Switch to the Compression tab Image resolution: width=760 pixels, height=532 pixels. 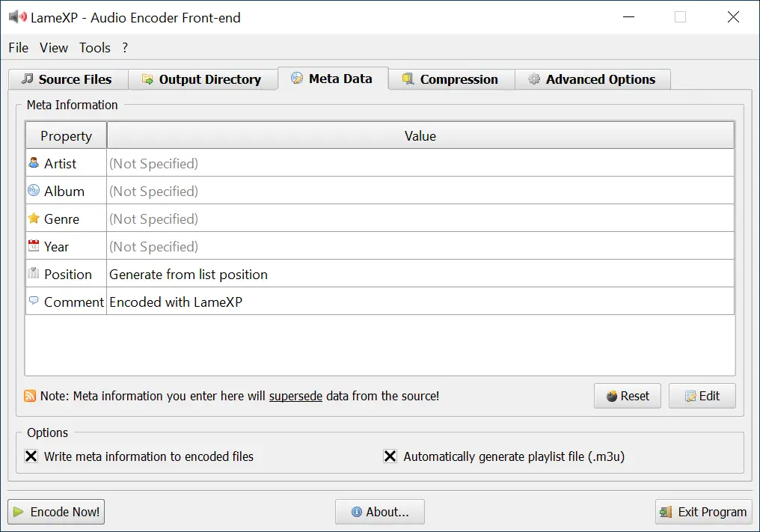452,79
